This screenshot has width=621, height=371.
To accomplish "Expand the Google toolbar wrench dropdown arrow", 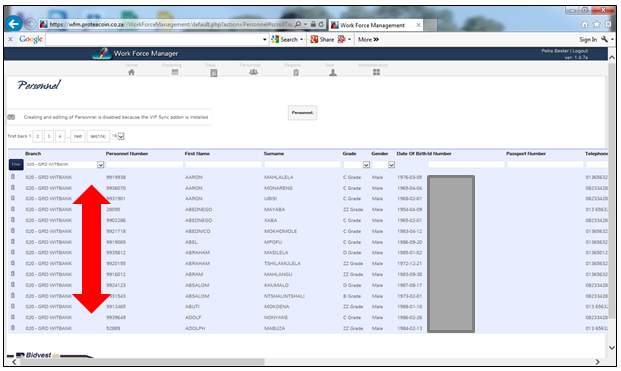I will (612, 40).
